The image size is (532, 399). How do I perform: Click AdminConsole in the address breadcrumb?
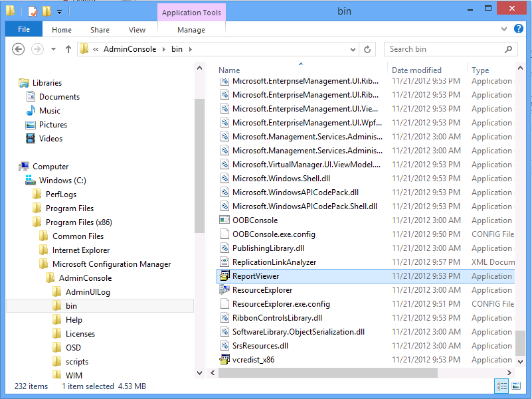pyautogui.click(x=130, y=49)
